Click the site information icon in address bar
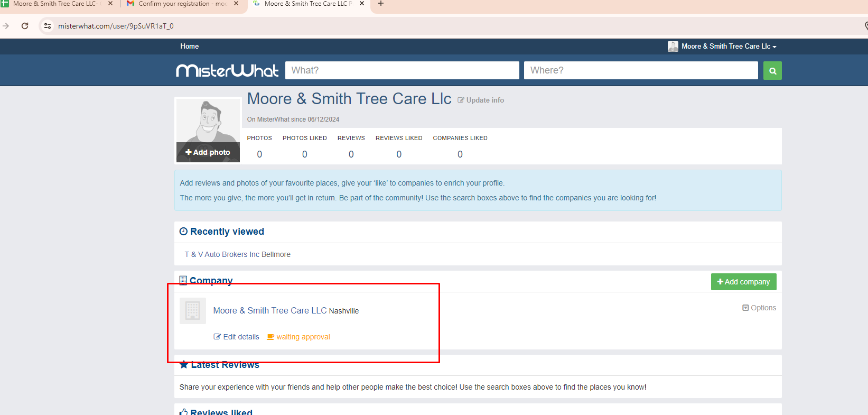Screen dimensions: 868x415 48,26
